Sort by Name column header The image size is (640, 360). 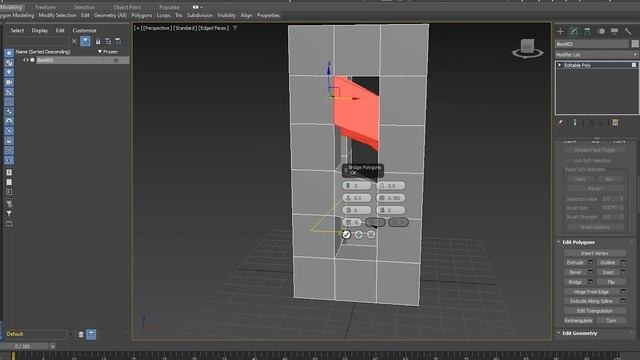43,52
